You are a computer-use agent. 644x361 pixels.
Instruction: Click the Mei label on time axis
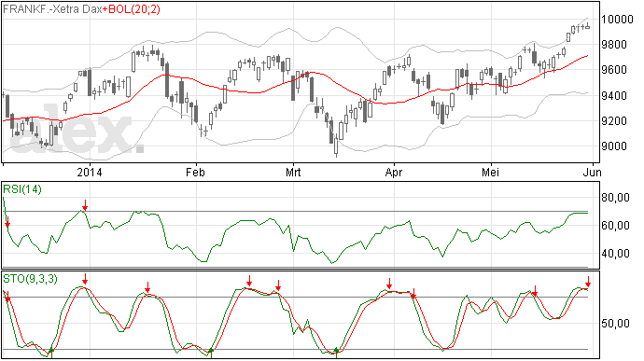[x=491, y=172]
